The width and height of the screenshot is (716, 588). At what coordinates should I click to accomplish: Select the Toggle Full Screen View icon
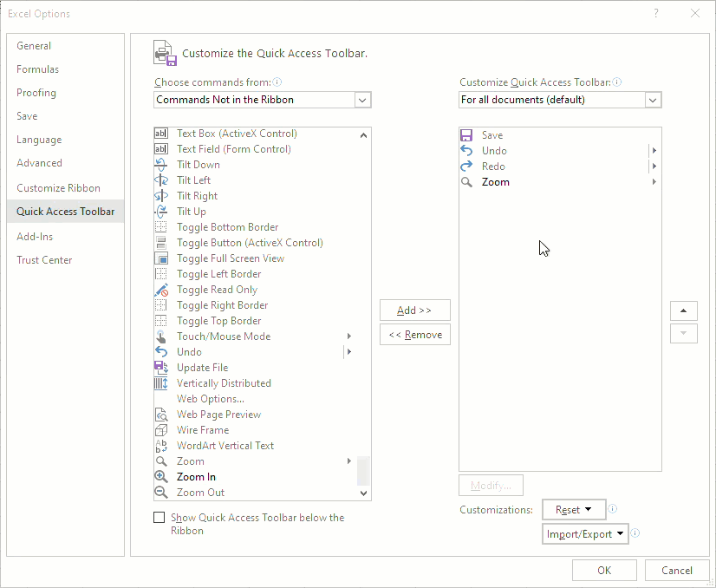160,258
